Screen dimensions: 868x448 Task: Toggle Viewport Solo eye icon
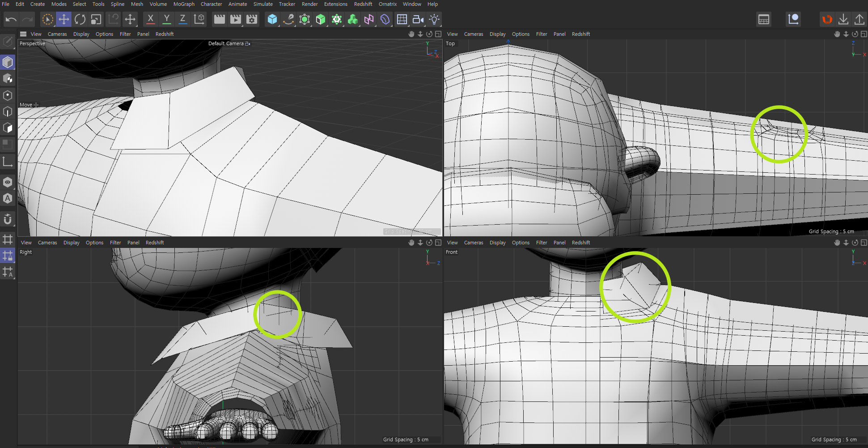(8, 182)
